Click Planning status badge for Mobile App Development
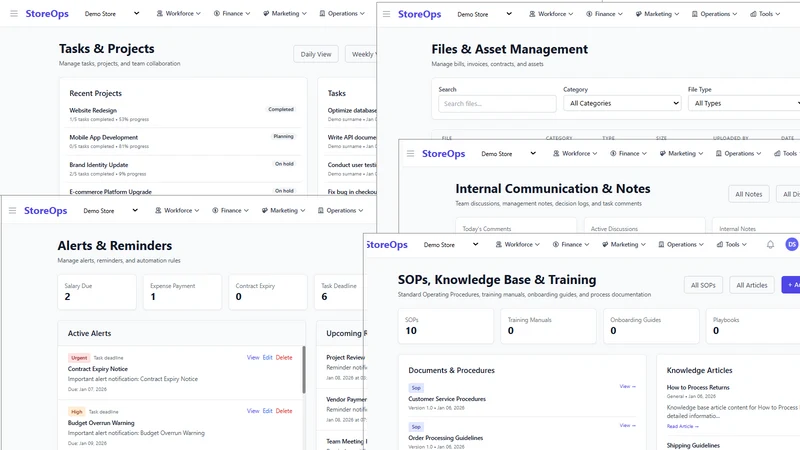Image resolution: width=800 pixels, height=450 pixels. (283, 137)
